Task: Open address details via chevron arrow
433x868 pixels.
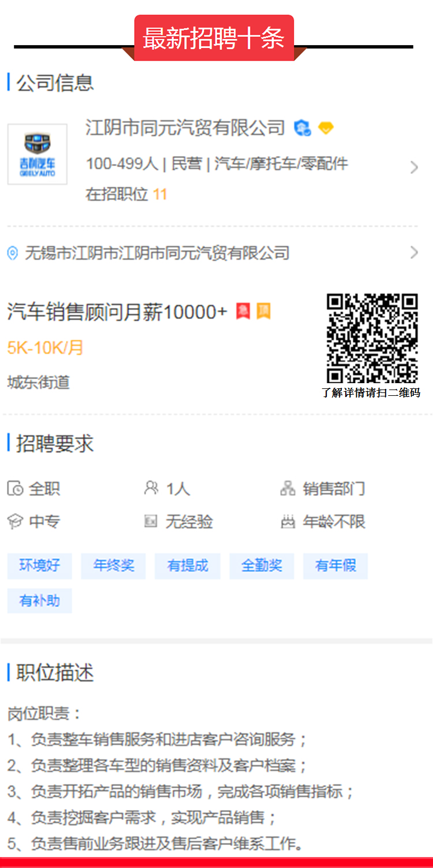Action: pos(414,253)
